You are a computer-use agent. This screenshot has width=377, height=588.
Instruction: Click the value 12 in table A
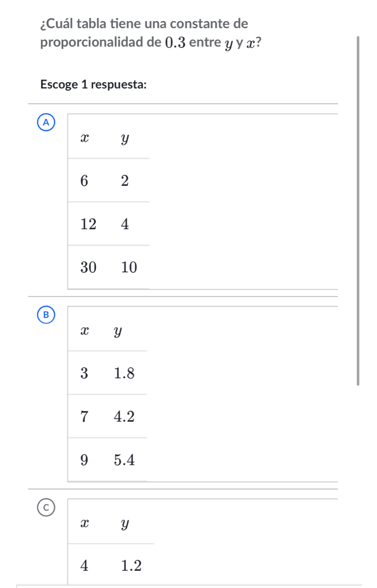pyautogui.click(x=89, y=224)
